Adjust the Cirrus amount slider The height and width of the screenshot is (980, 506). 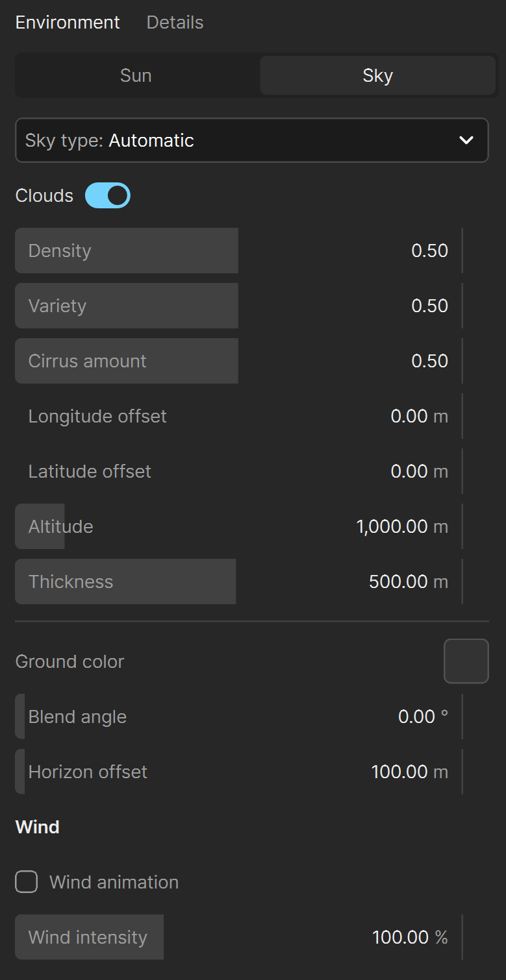(238, 361)
